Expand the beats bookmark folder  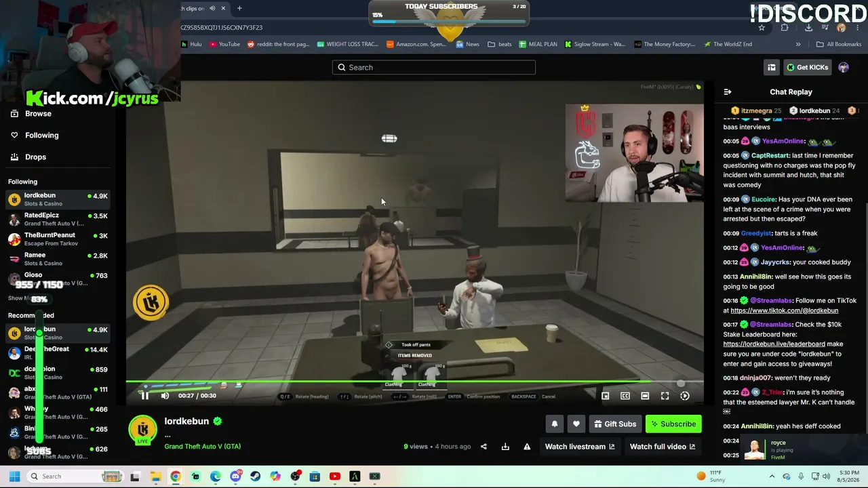[x=500, y=44]
